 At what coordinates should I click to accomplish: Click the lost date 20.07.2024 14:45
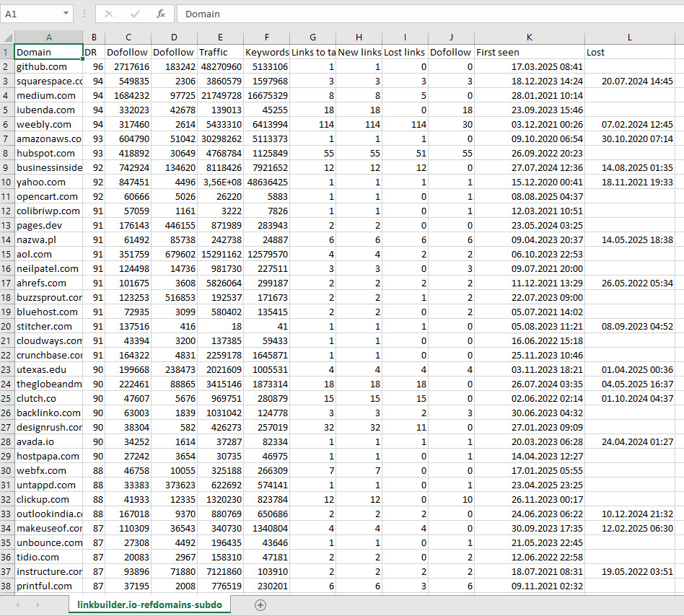[x=629, y=81]
